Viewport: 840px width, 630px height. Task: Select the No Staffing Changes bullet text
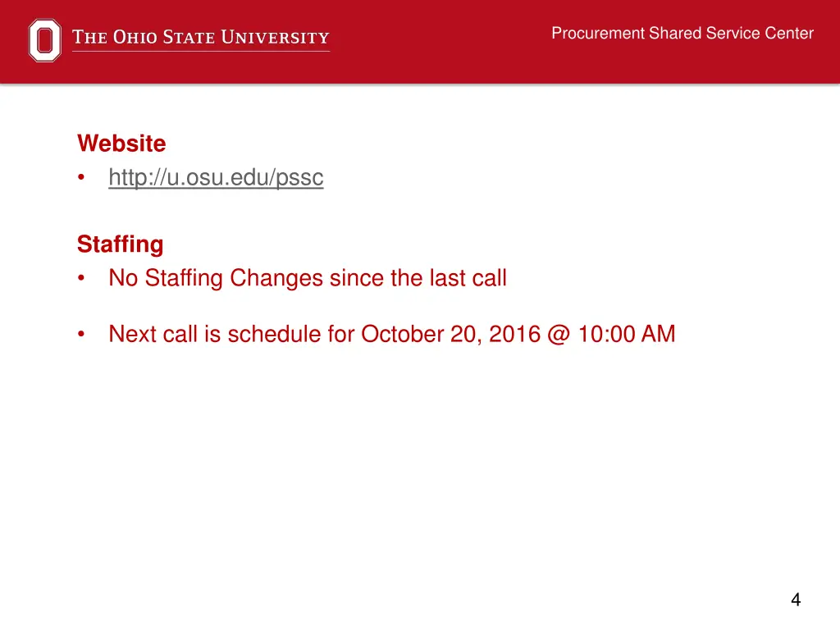(308, 278)
